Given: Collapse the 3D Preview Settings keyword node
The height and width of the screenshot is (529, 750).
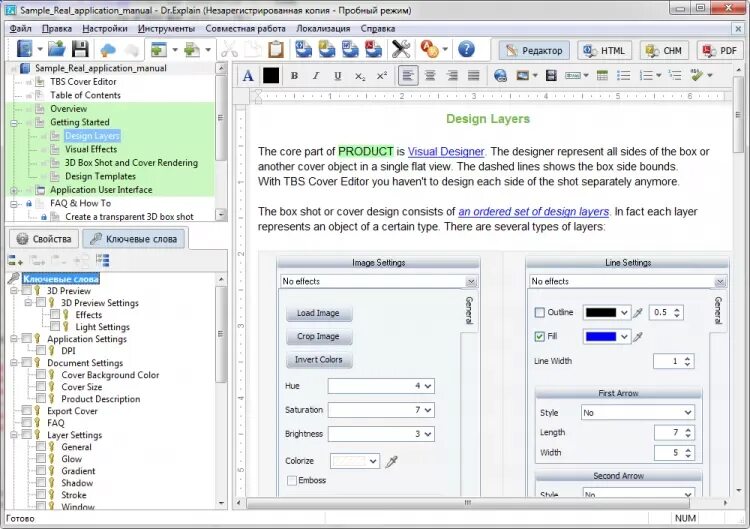Looking at the screenshot, I should click(28, 302).
